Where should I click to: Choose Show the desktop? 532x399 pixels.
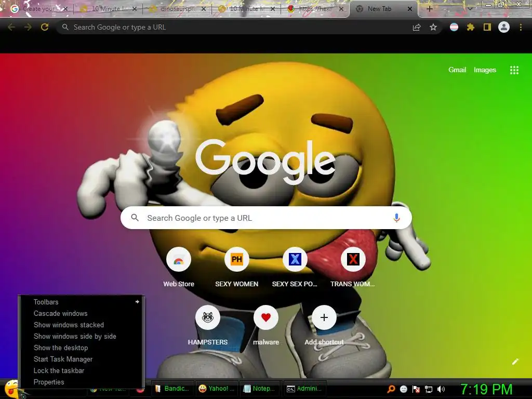click(82, 348)
